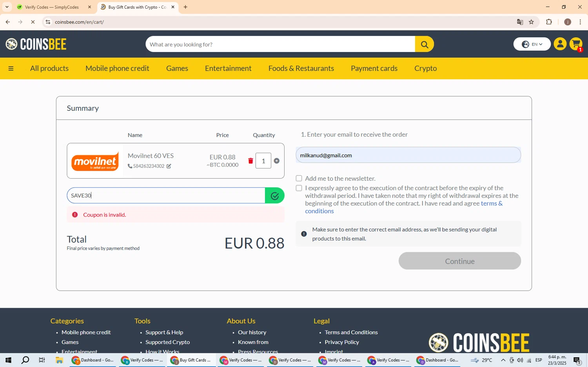Click the Coinsbee logo in header
This screenshot has width=588, height=367.
tap(36, 44)
